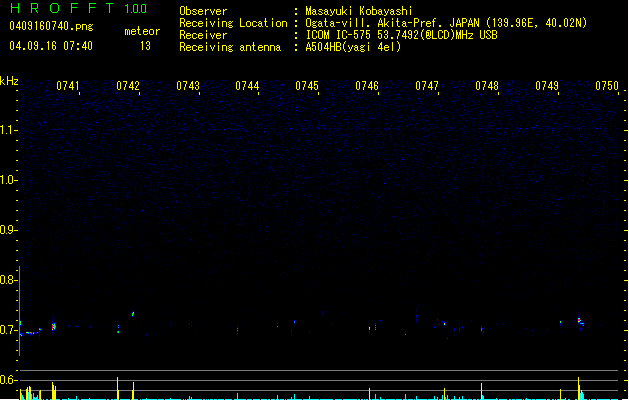Click the 'Observer' field label
The width and height of the screenshot is (629, 400).
pyautogui.click(x=203, y=11)
